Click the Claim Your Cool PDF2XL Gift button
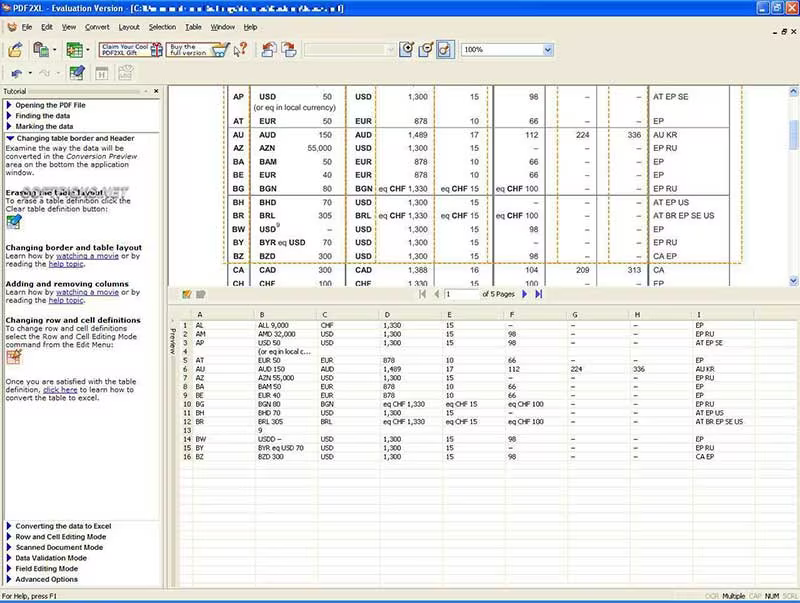This screenshot has height=603, width=800. click(x=131, y=49)
